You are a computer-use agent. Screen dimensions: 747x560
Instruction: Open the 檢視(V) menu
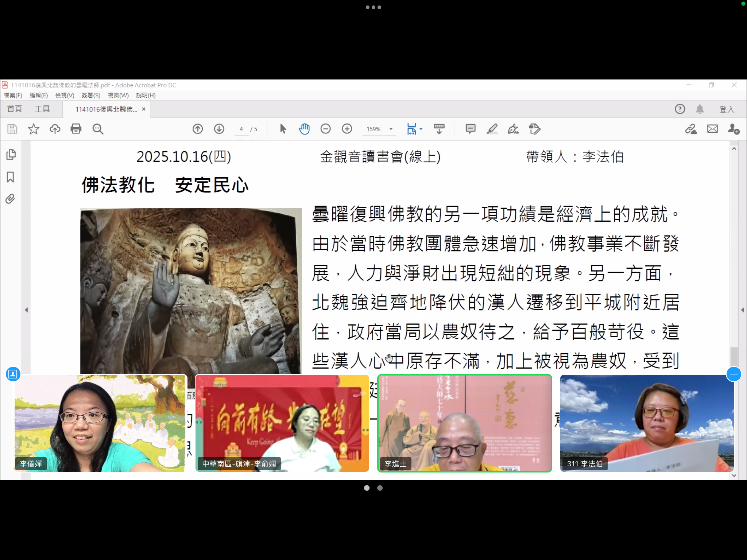[65, 95]
